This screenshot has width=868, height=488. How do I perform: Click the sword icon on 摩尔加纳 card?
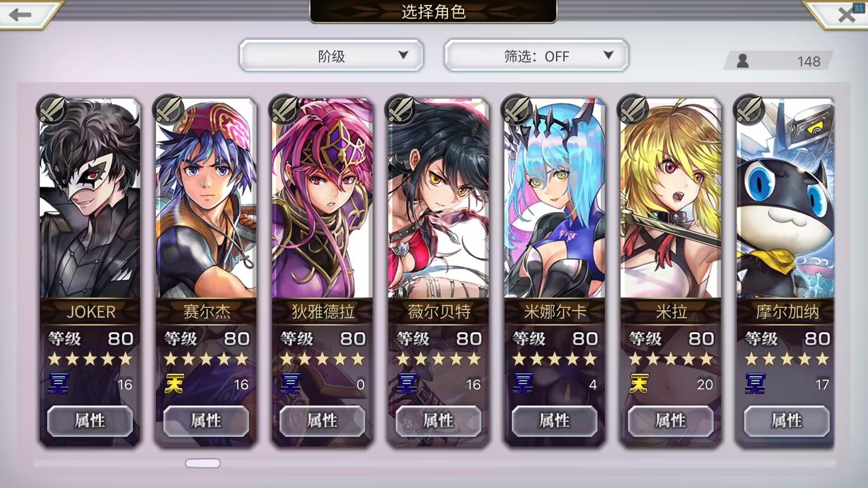749,110
